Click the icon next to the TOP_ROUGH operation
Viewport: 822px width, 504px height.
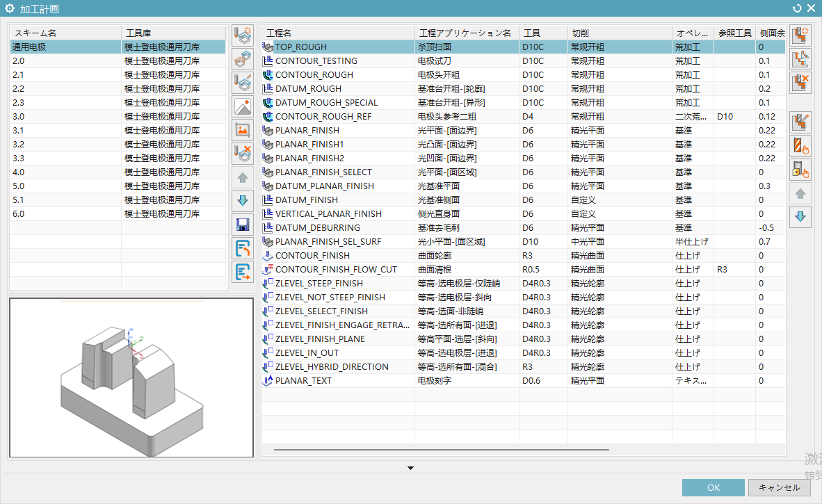268,47
